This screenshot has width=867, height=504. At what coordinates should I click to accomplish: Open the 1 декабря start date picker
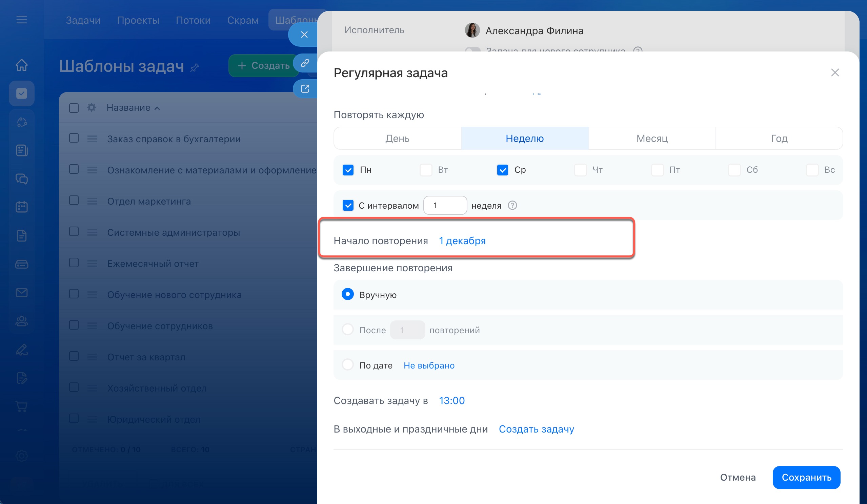click(x=462, y=241)
